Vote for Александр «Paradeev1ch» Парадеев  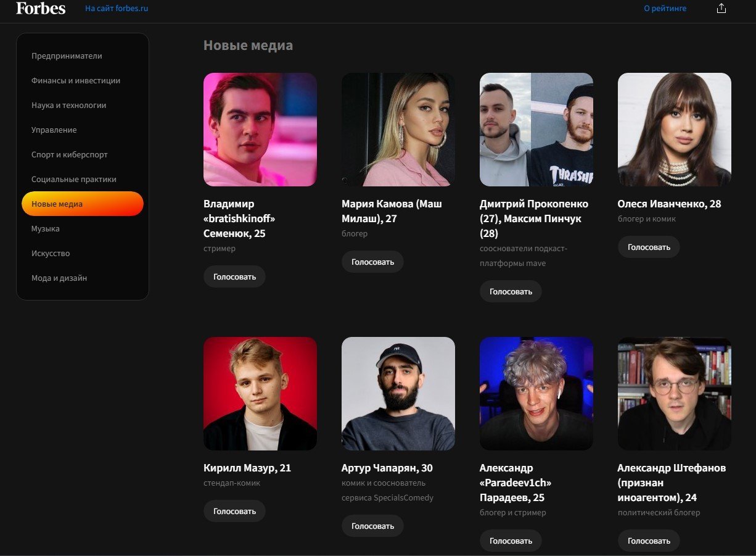(x=511, y=541)
